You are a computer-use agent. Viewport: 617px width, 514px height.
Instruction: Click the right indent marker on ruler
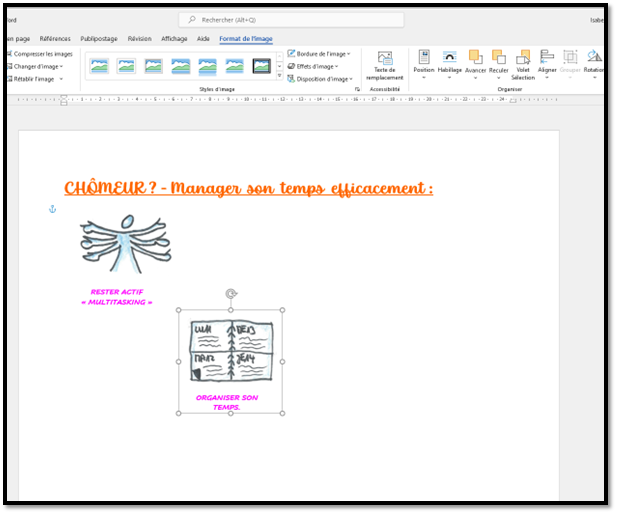tap(513, 101)
